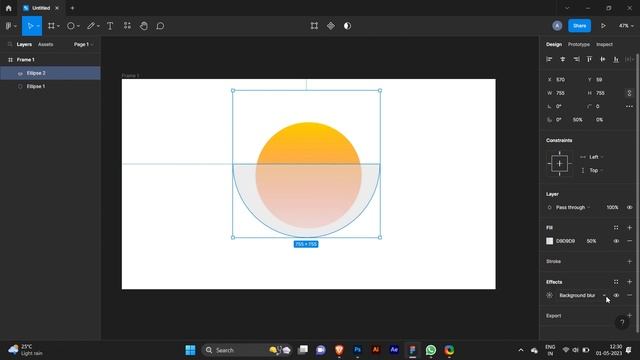The width and height of the screenshot is (640, 360).
Task: Align selection to the top
Action: pyautogui.click(x=589, y=59)
